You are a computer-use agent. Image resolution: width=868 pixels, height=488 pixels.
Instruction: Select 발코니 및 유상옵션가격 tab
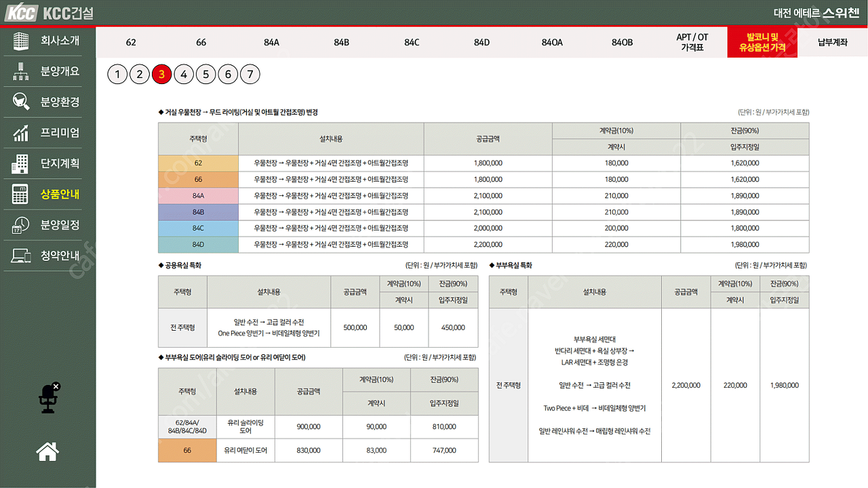point(762,42)
